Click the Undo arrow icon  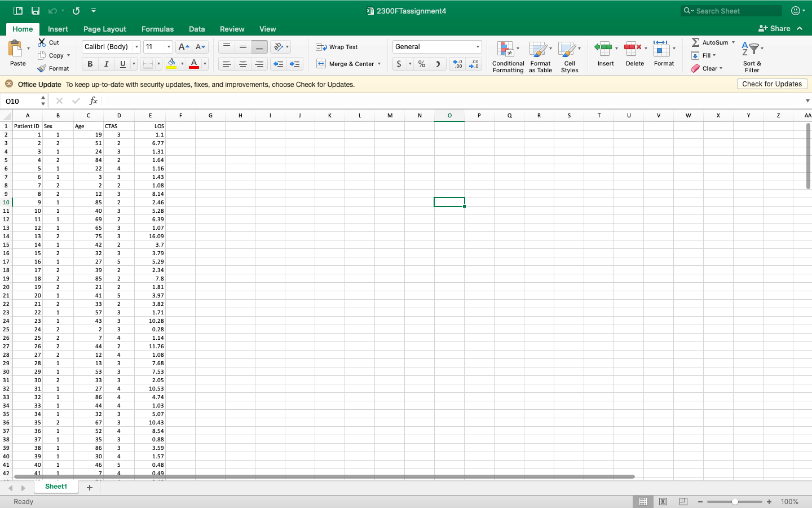tap(52, 11)
